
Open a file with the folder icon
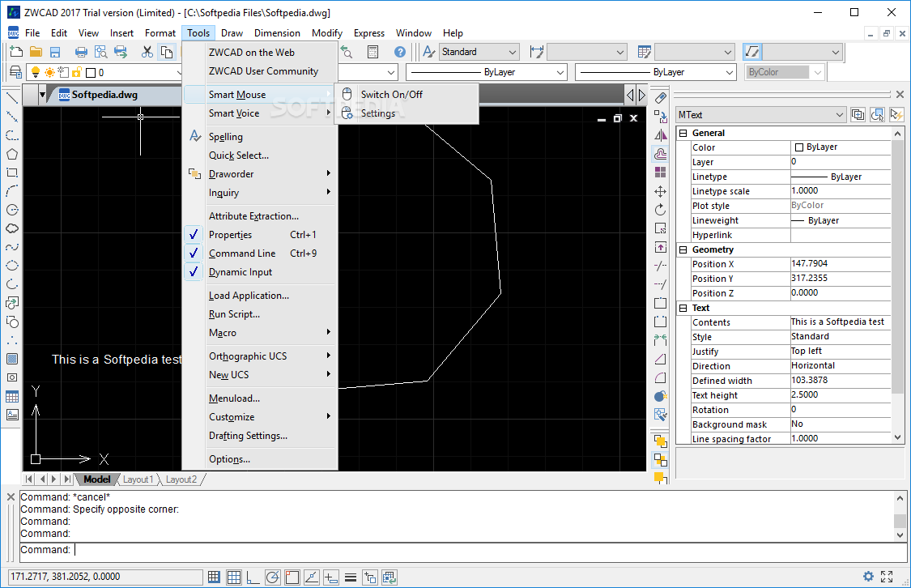36,52
